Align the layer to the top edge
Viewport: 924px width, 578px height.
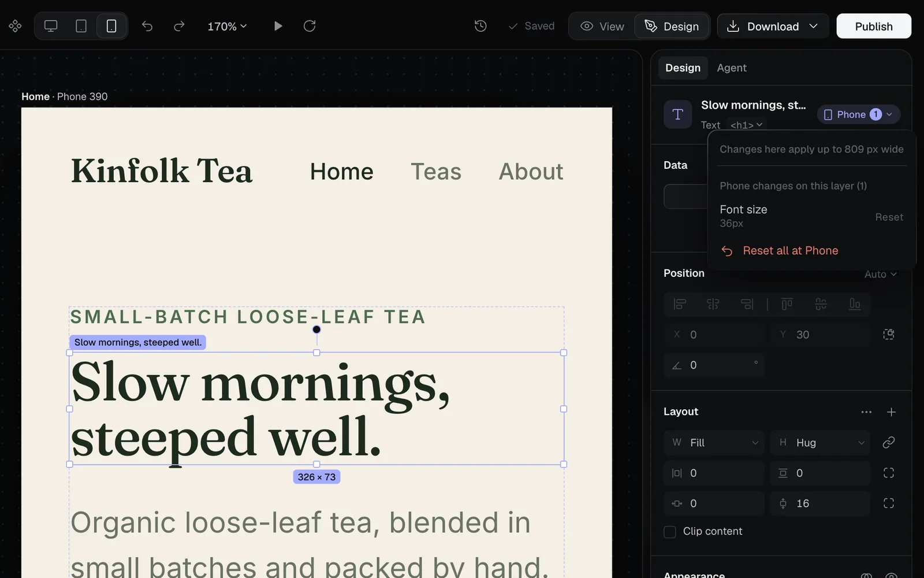coord(787,304)
